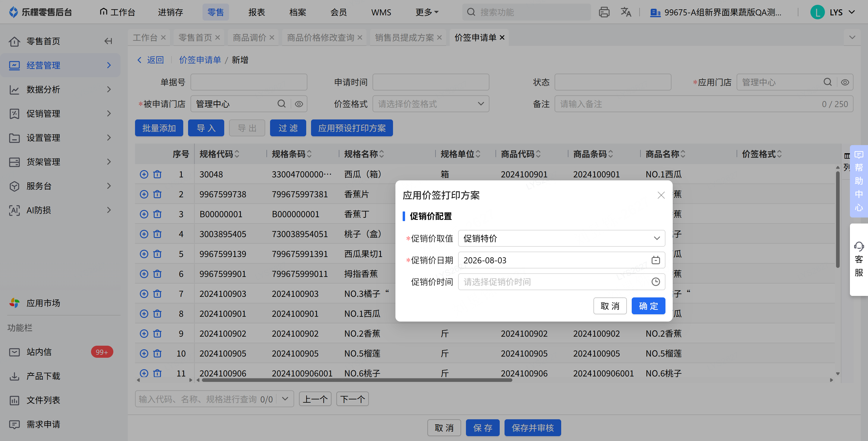The width and height of the screenshot is (868, 441).
Task: Click the add-row icon for row 2
Action: (x=144, y=194)
